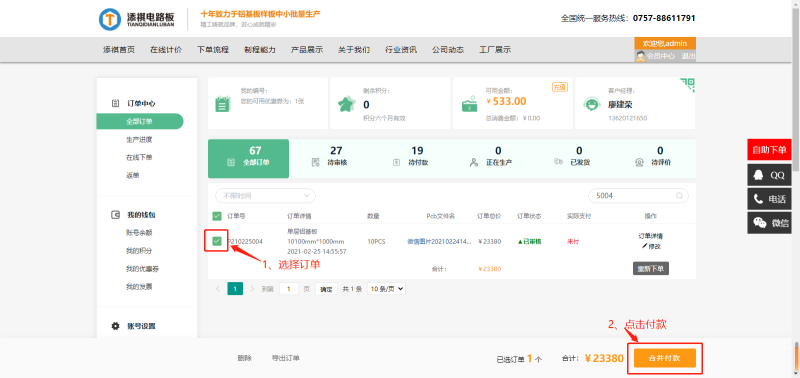Open 制程能力 in the navigation bar
The width and height of the screenshot is (800, 378).
[260, 50]
